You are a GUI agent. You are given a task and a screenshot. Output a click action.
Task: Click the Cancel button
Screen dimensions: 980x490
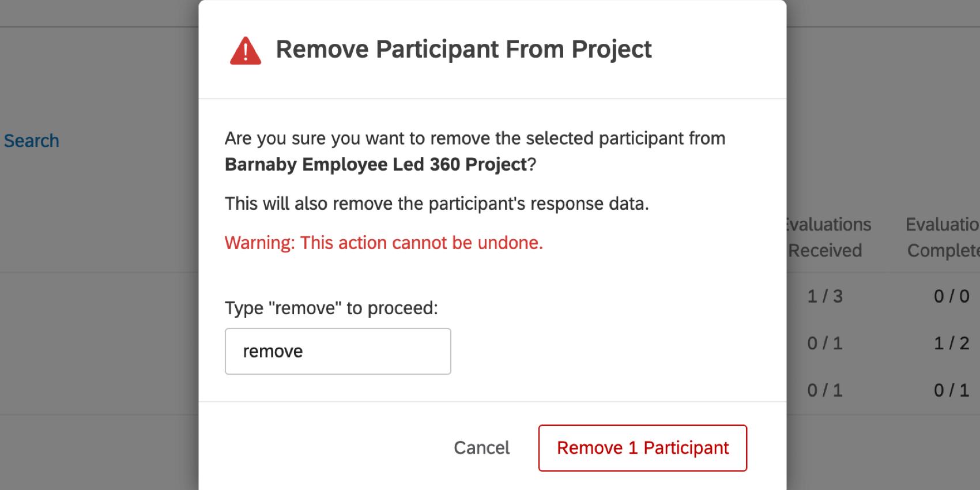[481, 448]
